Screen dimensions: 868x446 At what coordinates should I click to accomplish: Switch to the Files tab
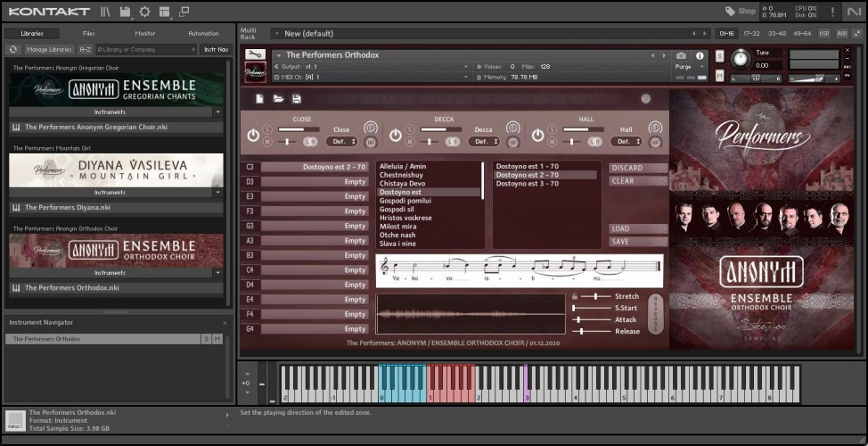point(89,34)
